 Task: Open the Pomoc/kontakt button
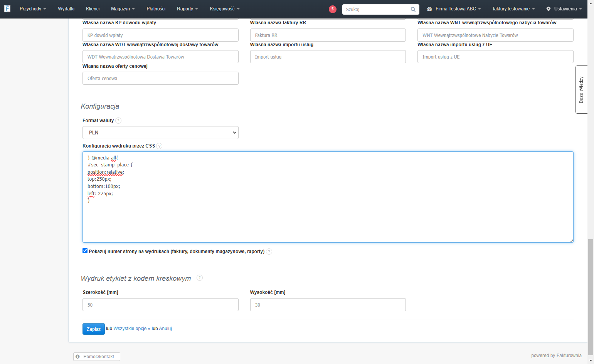97,357
